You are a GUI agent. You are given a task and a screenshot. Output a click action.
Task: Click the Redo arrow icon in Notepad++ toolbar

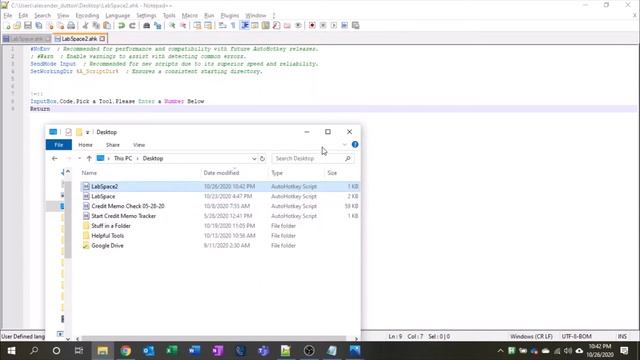tap(132, 26)
